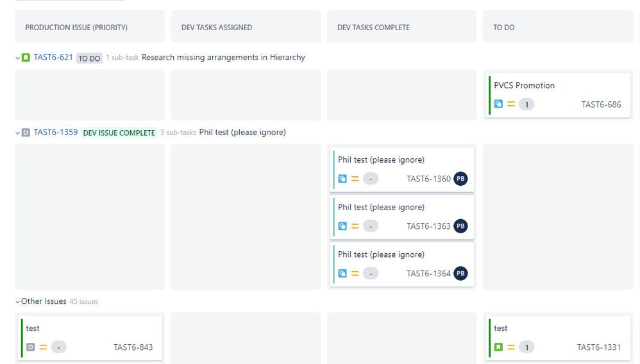Collapse the Other Issues swimlane

click(17, 302)
